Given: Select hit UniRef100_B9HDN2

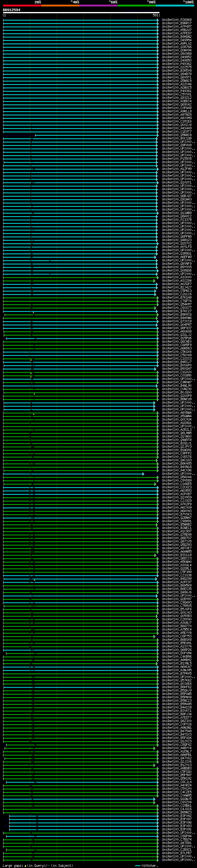Looking at the screenshot, I should click(177, 37).
